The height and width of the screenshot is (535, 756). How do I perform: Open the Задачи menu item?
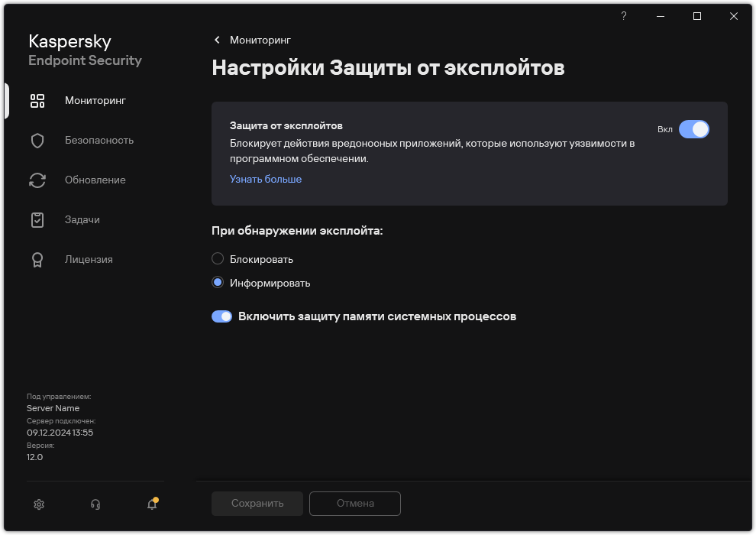82,220
